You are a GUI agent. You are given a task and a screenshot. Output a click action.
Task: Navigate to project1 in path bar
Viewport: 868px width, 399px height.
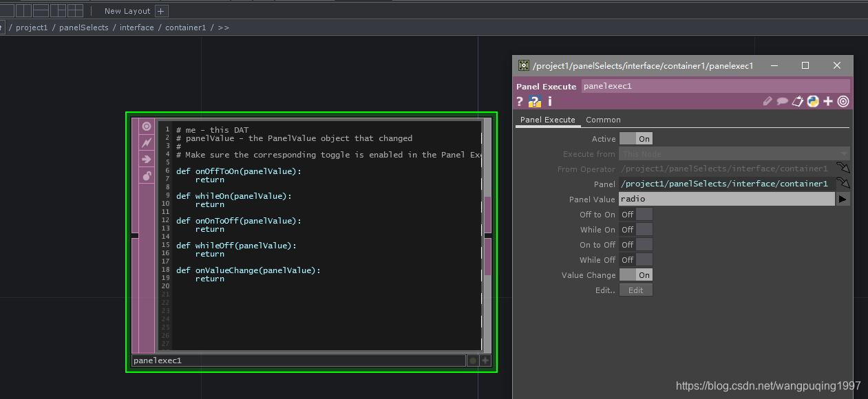pos(32,28)
